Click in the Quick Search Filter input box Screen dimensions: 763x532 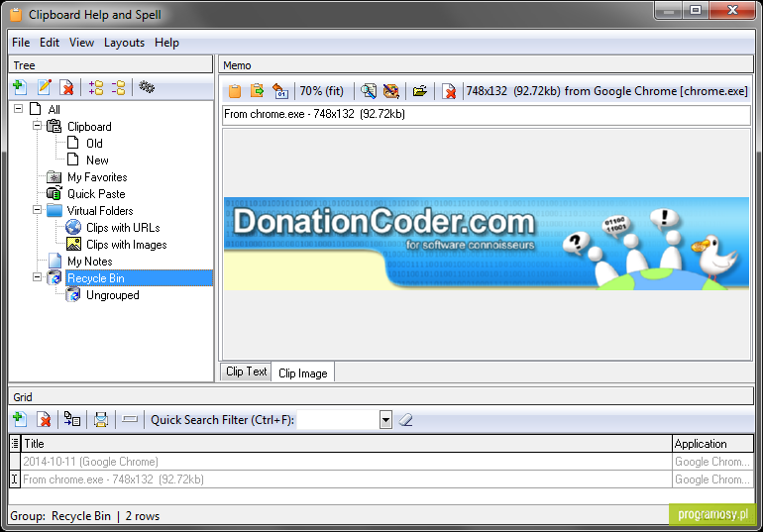point(339,420)
